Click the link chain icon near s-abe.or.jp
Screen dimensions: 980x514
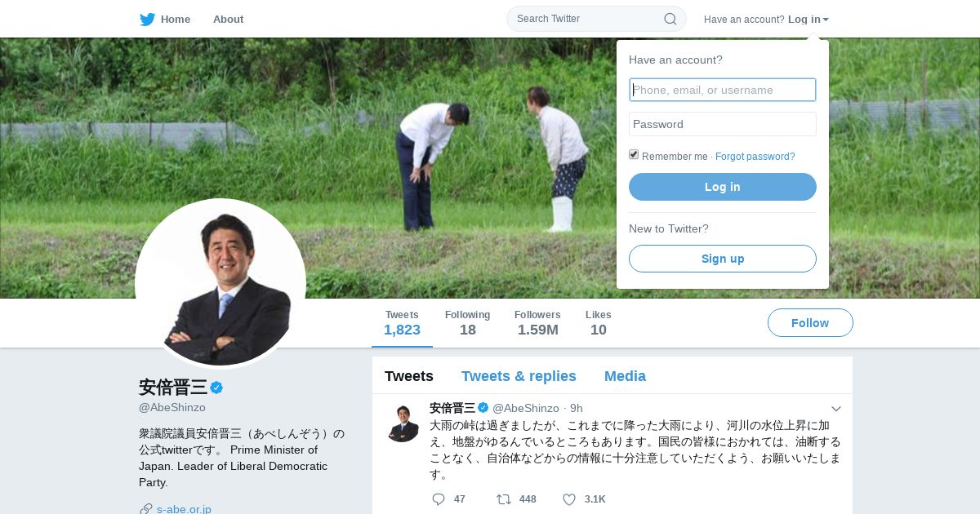tap(146, 509)
